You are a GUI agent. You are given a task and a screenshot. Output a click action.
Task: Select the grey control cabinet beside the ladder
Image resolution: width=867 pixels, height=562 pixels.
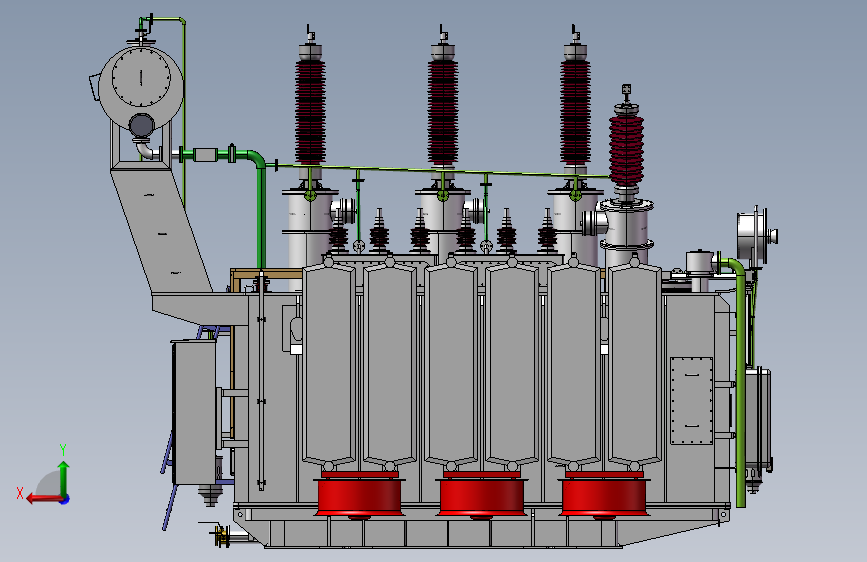click(194, 413)
